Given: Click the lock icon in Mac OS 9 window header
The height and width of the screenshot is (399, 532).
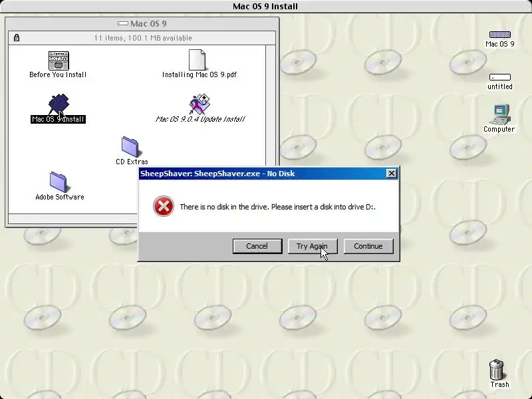Looking at the screenshot, I should click(16, 38).
